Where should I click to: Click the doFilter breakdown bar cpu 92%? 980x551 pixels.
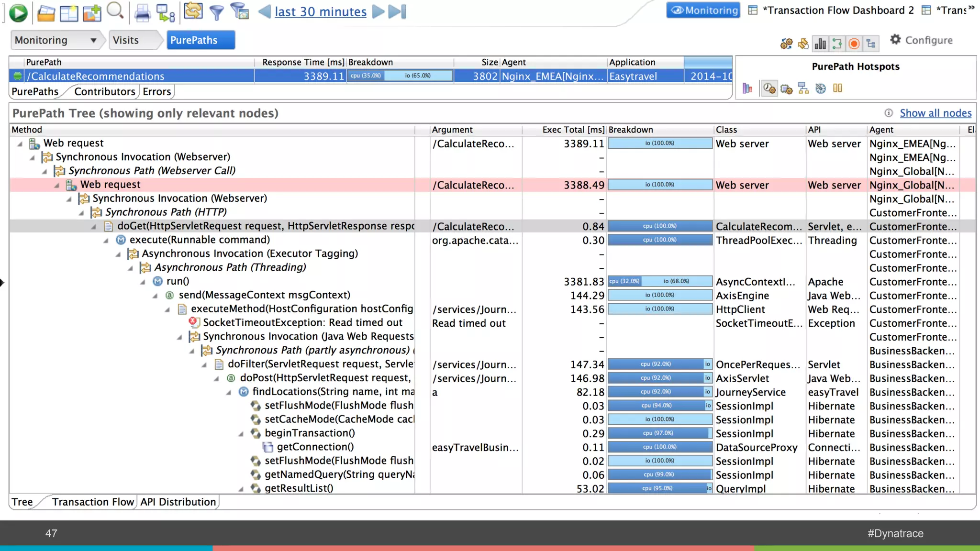click(x=656, y=364)
